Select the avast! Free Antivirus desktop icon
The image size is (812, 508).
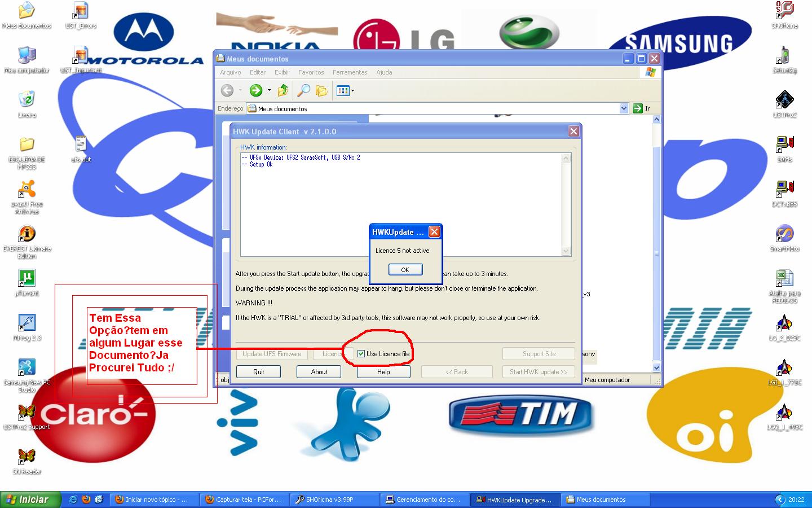(x=27, y=197)
